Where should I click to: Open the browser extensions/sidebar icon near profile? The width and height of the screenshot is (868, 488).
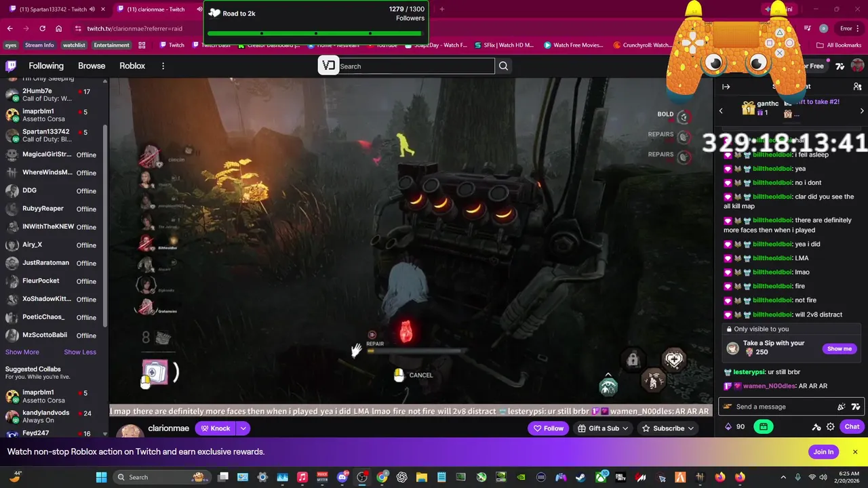point(807,28)
